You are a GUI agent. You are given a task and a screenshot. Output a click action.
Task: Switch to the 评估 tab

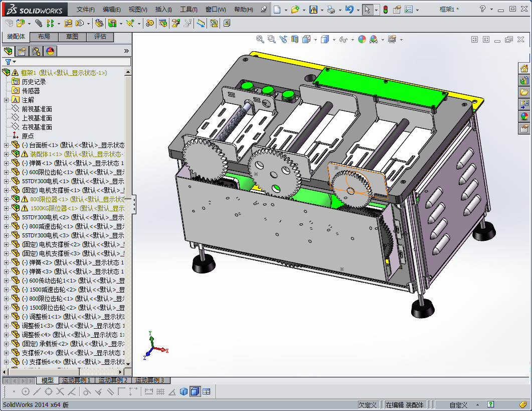100,37
